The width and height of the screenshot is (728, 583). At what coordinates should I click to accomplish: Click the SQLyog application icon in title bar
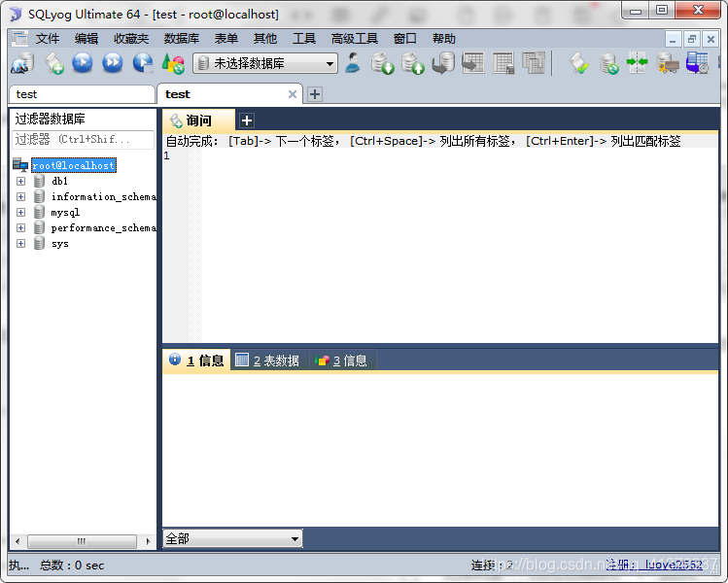pos(16,14)
